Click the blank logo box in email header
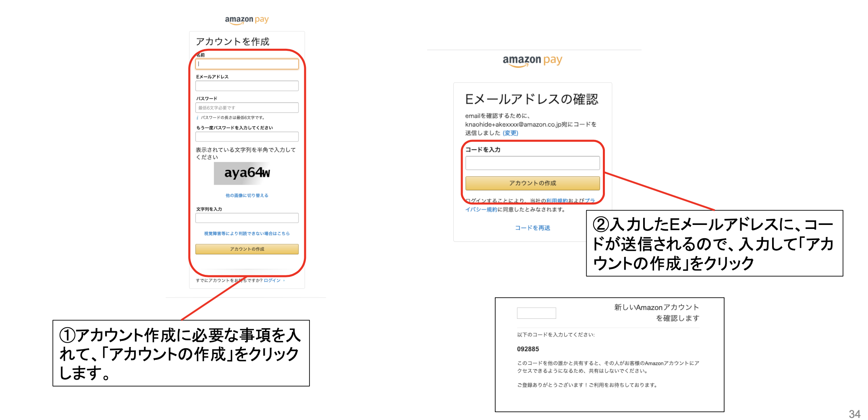 (x=536, y=313)
